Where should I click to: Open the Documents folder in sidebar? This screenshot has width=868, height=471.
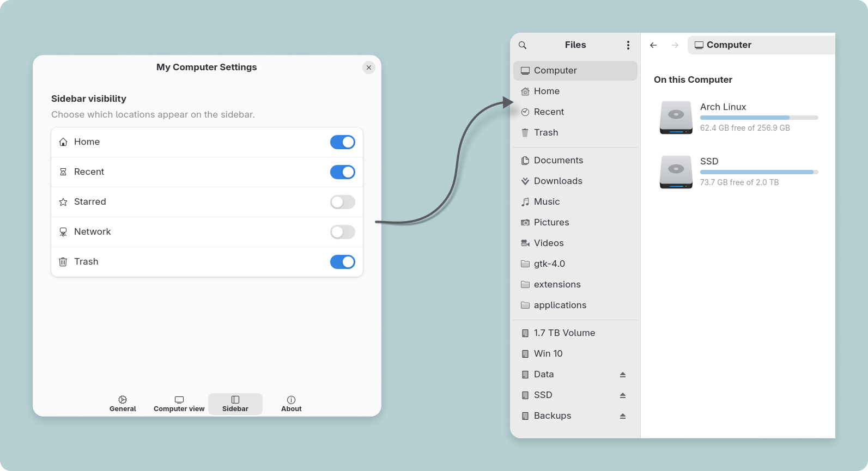coord(575,161)
